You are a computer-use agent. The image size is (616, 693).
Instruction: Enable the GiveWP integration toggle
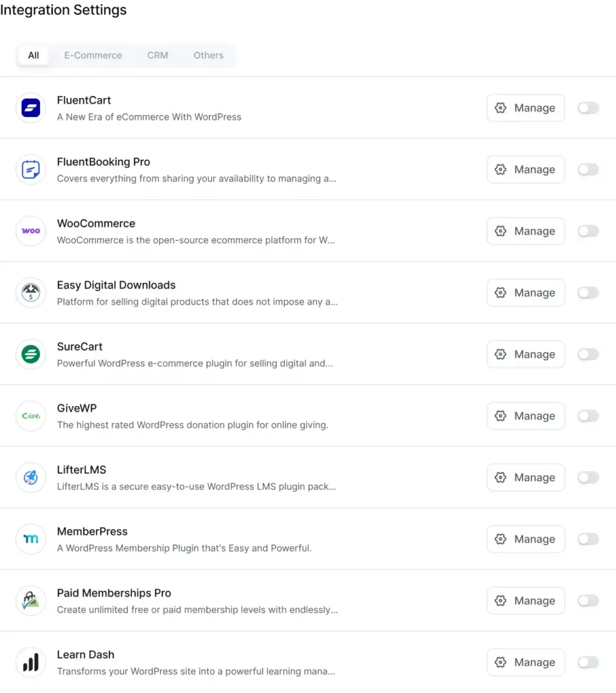point(588,416)
